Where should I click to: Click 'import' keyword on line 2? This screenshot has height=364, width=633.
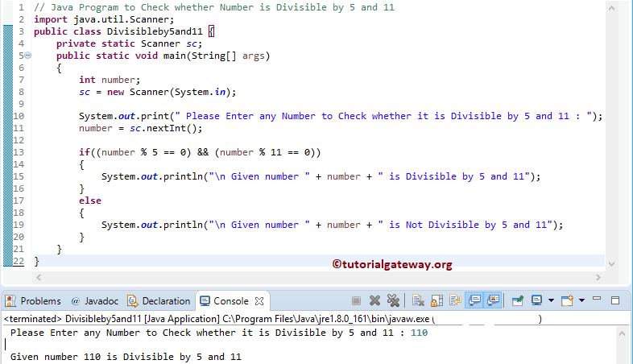tap(51, 19)
